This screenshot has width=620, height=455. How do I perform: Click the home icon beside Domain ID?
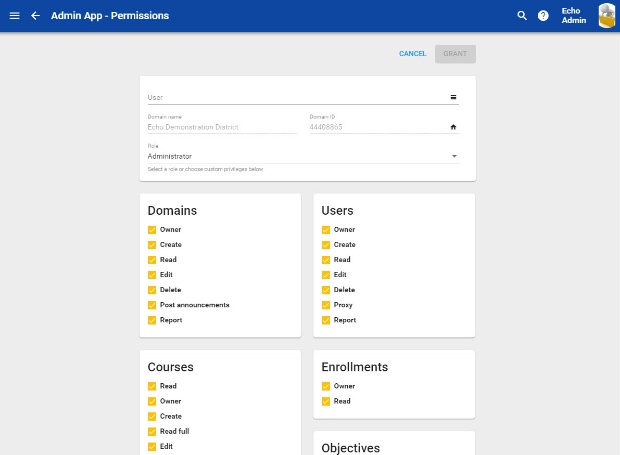(x=453, y=127)
